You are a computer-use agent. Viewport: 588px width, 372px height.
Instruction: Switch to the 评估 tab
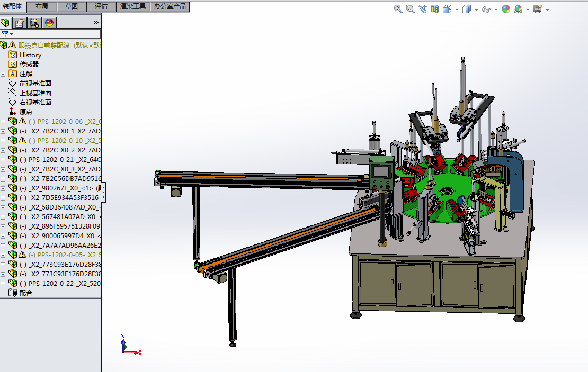(101, 6)
